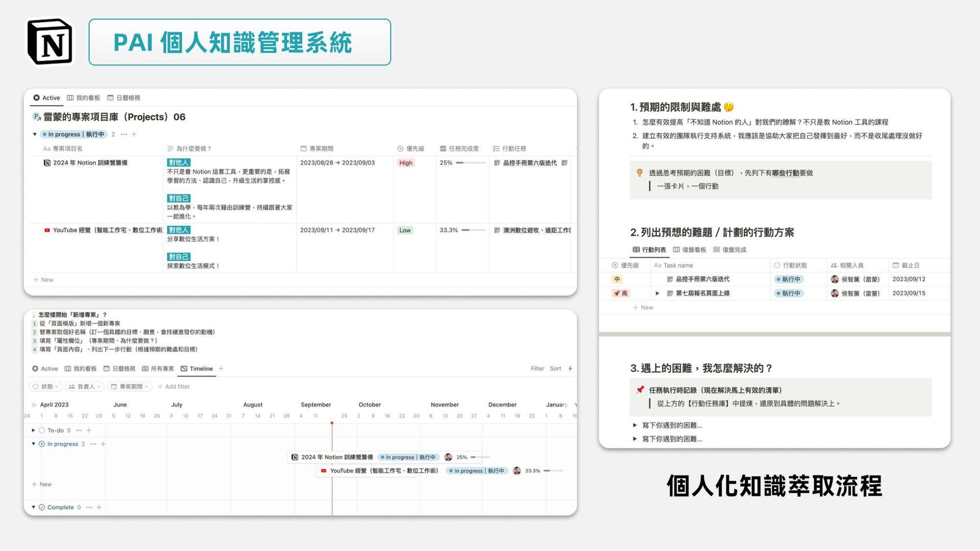Click the plus icon after Timeline tab
The height and width of the screenshot is (551, 980).
coord(221,368)
